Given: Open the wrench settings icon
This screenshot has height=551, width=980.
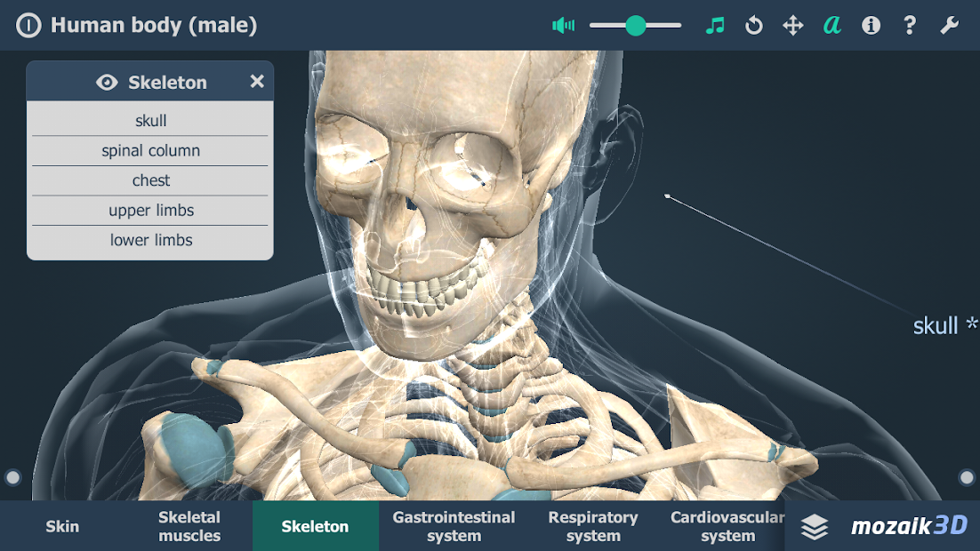Looking at the screenshot, I should 949,25.
